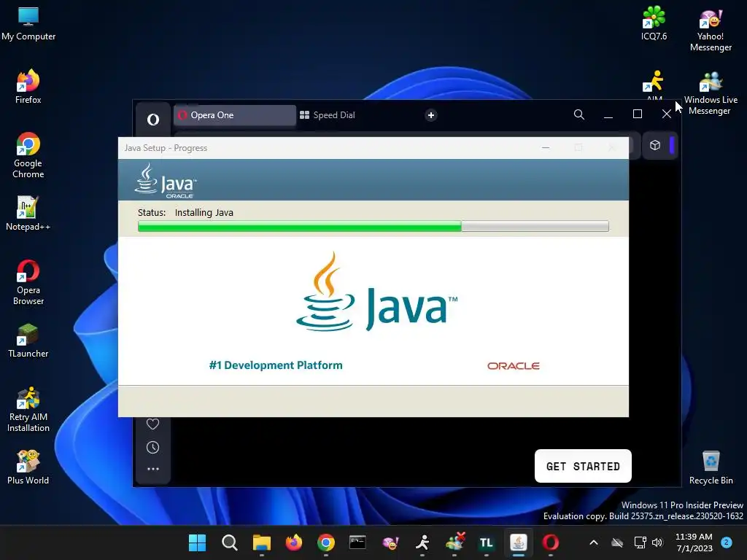Click the cloud sync tray icon
Image resolution: width=747 pixels, height=560 pixels.
[x=617, y=542]
